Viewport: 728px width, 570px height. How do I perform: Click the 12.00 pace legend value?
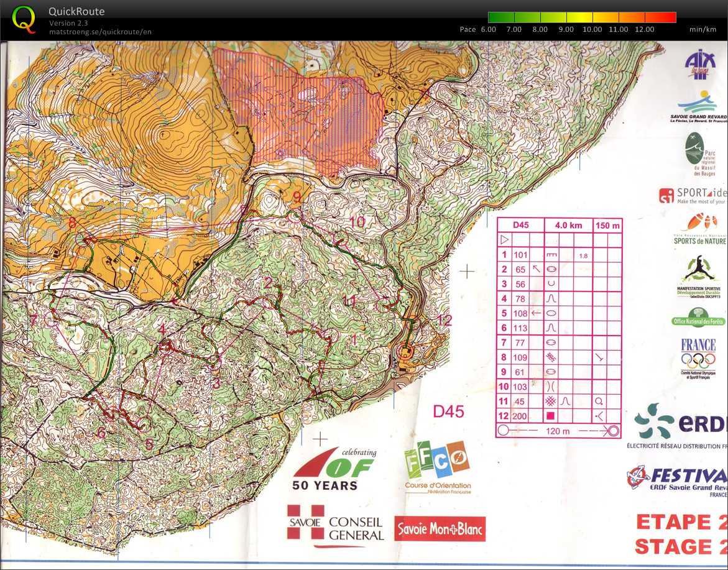[x=645, y=29]
